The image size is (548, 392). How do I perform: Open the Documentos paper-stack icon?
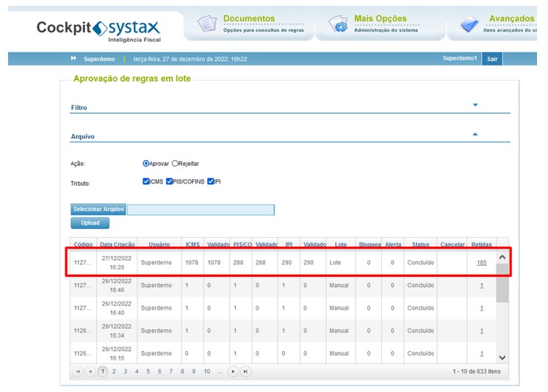coord(207,23)
